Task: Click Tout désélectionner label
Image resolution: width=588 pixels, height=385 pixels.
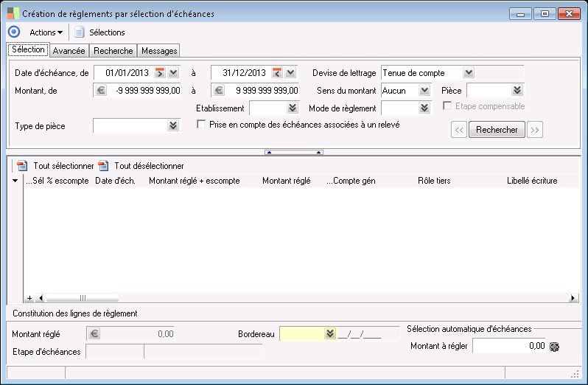Action: [x=149, y=166]
